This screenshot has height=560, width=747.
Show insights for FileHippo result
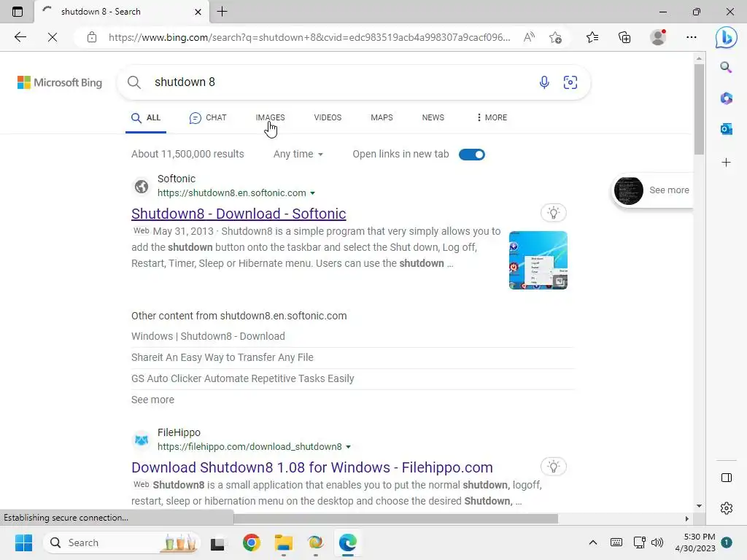coord(553,466)
